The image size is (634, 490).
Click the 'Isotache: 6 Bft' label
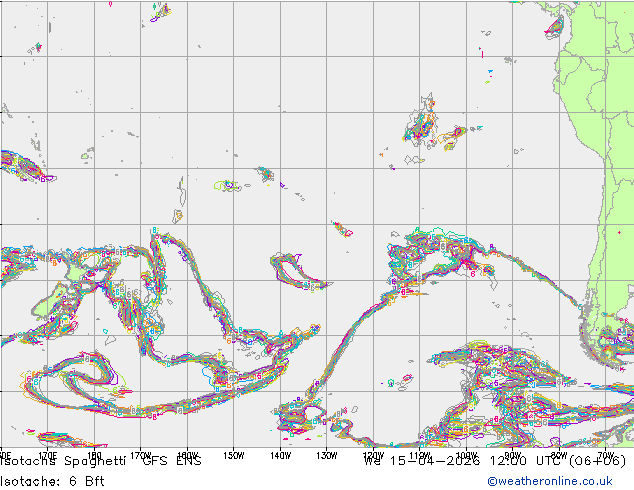pyautogui.click(x=52, y=481)
